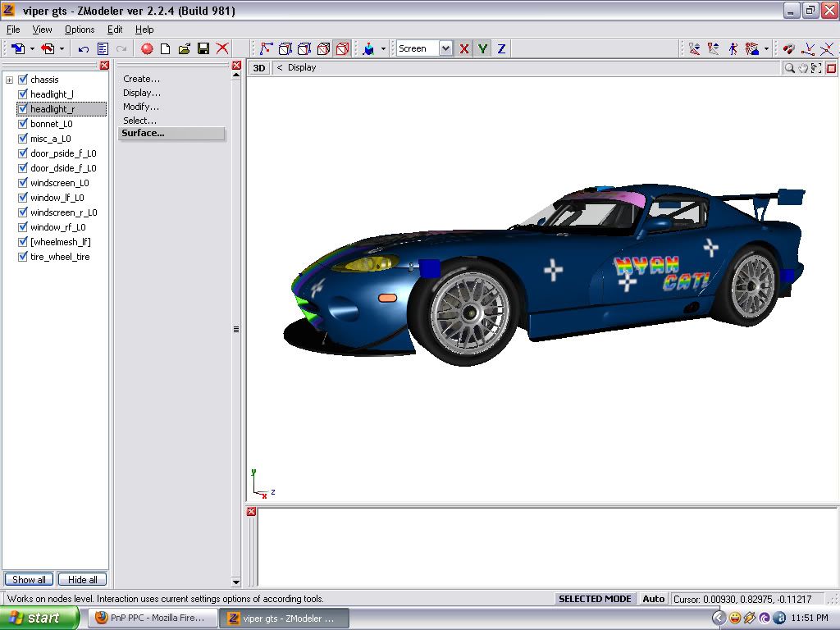
Task: Expand the chassis tree node
Action: [x=10, y=80]
